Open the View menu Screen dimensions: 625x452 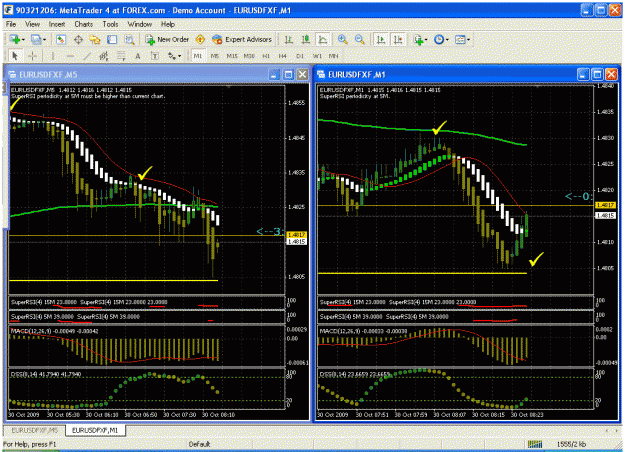pos(32,24)
